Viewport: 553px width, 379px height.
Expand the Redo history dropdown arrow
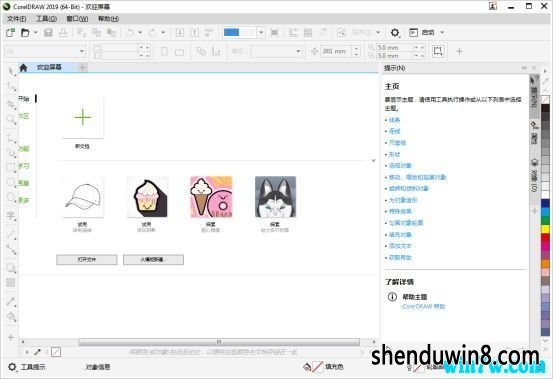pos(163,33)
